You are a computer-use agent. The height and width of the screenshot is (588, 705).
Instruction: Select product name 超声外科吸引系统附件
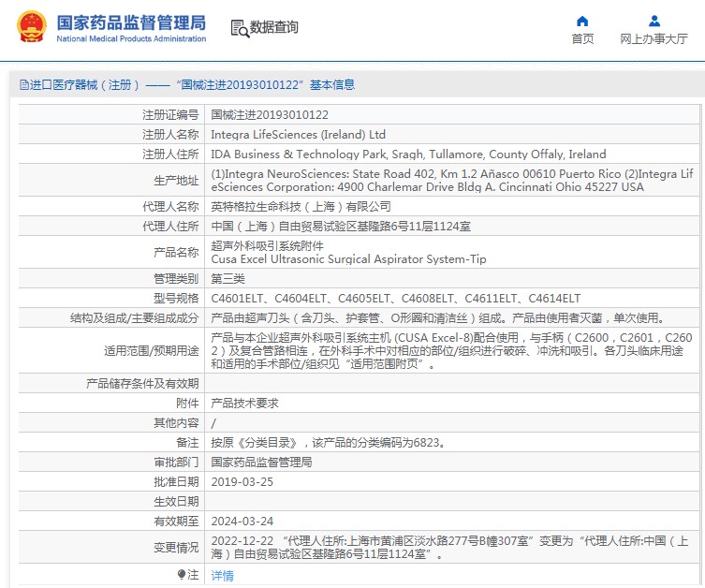(267, 246)
